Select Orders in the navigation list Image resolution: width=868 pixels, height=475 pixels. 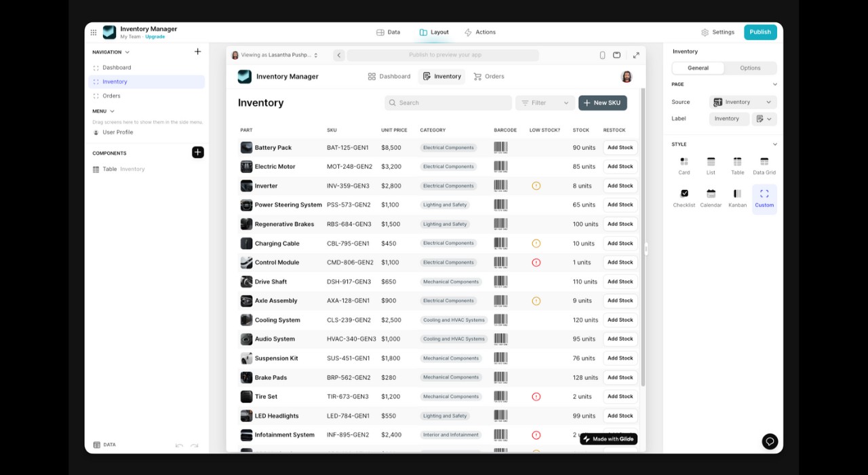(x=146, y=96)
